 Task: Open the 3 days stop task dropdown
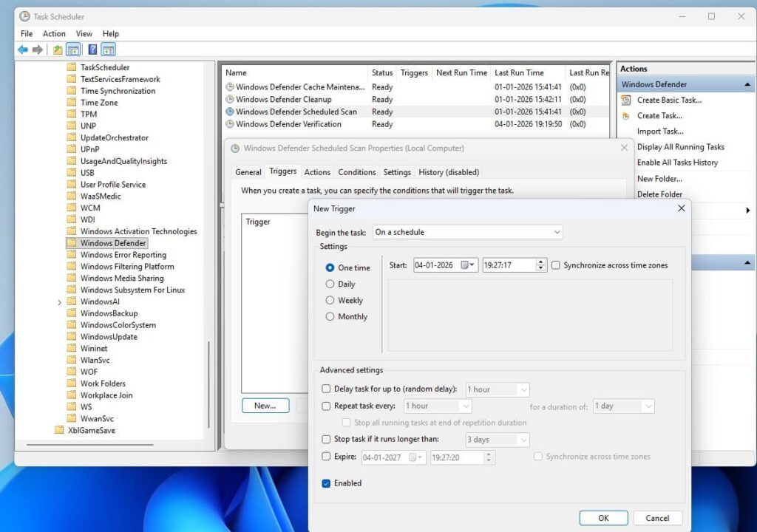click(498, 440)
